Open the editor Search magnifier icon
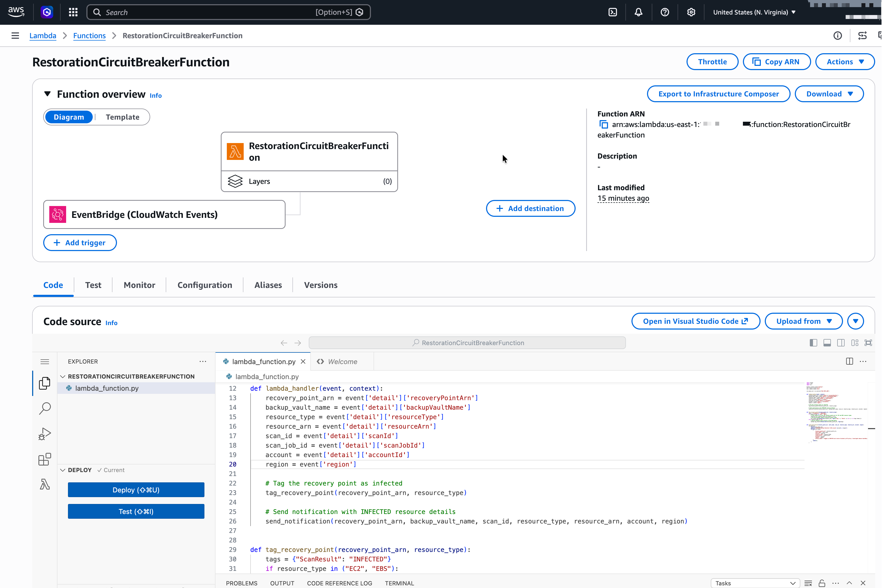The image size is (882, 588). [45, 408]
